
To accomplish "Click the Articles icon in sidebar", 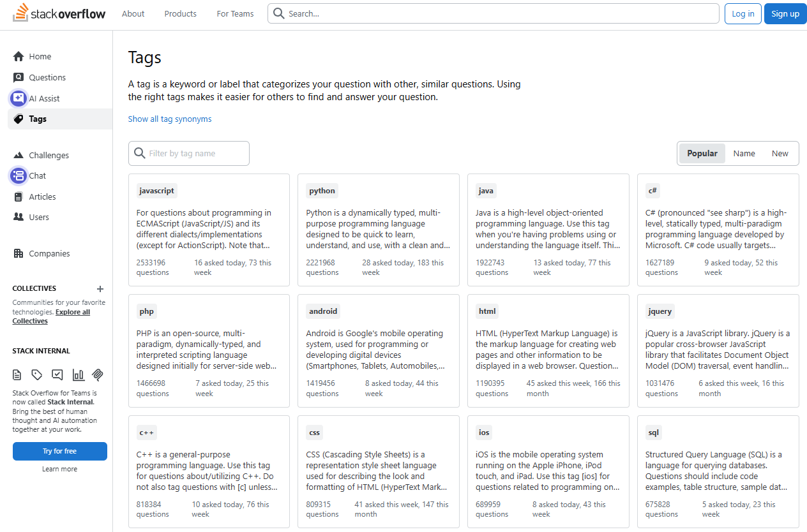I will (x=19, y=196).
